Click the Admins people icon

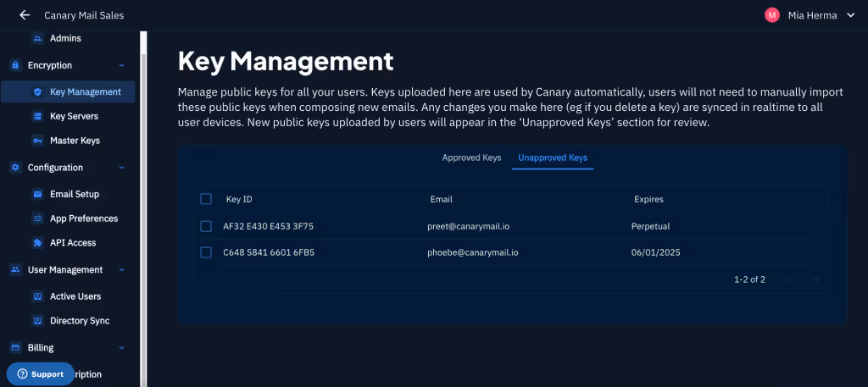coord(37,38)
